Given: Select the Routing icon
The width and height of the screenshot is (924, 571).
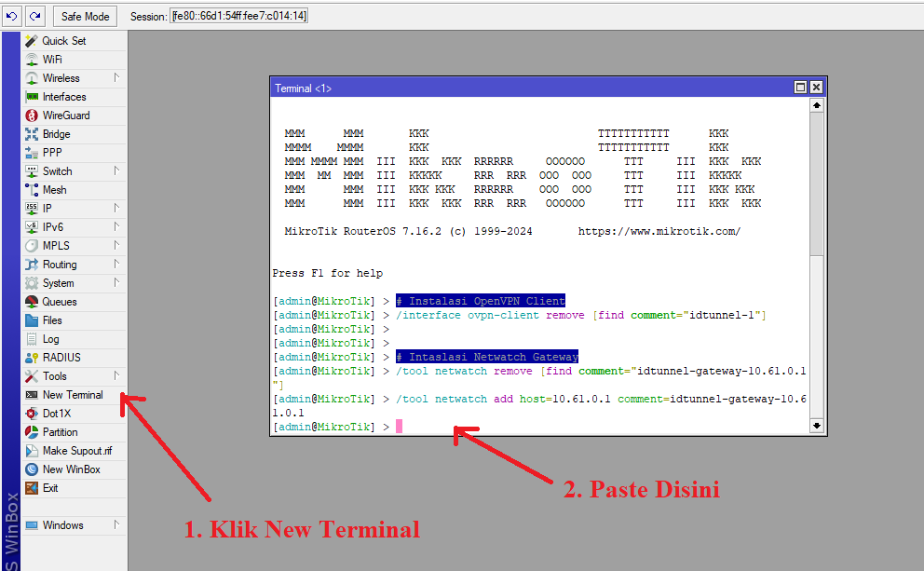Looking at the screenshot, I should pyautogui.click(x=32, y=265).
